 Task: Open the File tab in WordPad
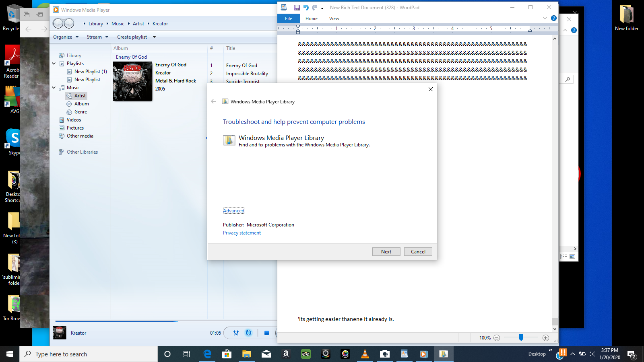289,19
